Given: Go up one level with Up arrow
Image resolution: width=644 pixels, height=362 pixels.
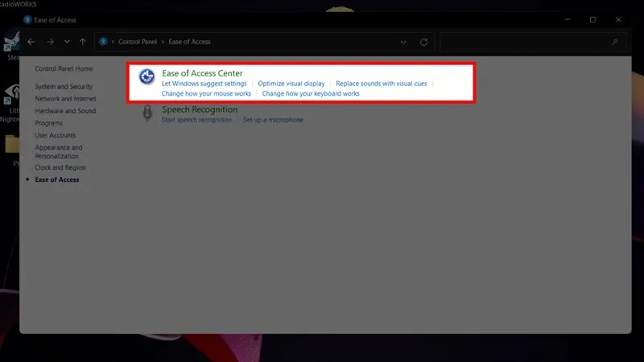Looking at the screenshot, I should click(82, 42).
